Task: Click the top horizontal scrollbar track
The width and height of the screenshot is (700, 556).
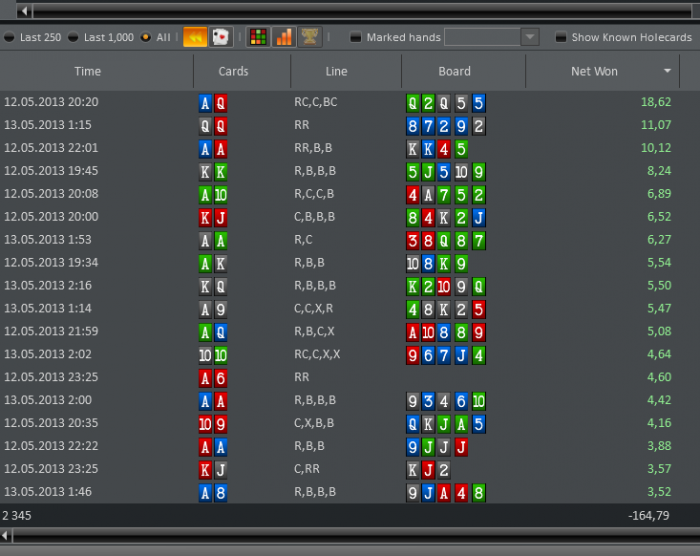Action: (362, 11)
